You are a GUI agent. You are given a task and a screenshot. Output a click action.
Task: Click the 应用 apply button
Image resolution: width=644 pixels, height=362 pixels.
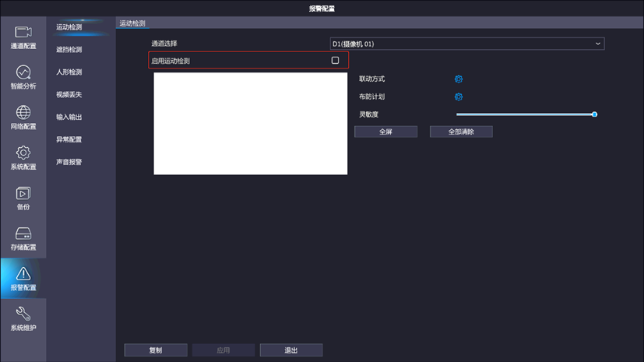[x=223, y=350]
